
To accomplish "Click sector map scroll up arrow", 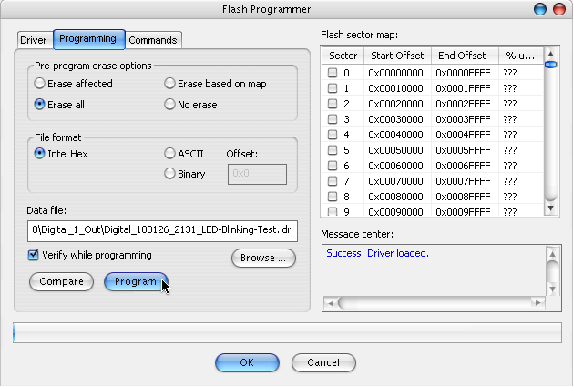I will (550, 54).
